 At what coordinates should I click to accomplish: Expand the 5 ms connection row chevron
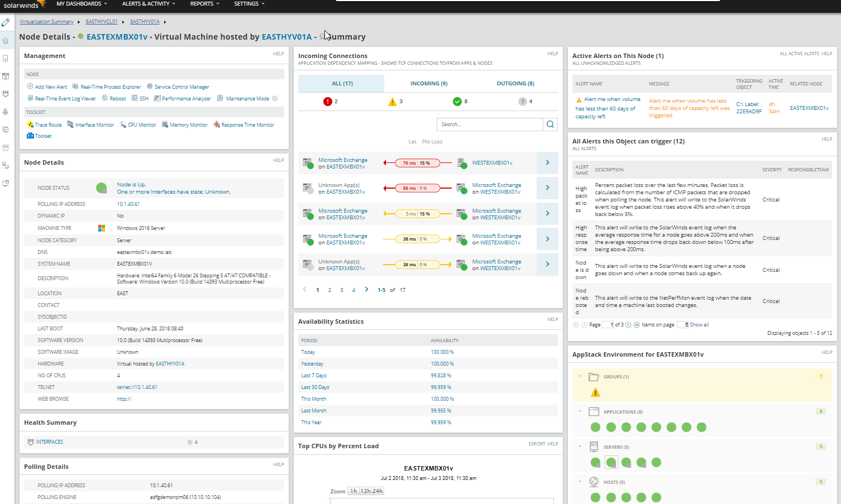547,213
